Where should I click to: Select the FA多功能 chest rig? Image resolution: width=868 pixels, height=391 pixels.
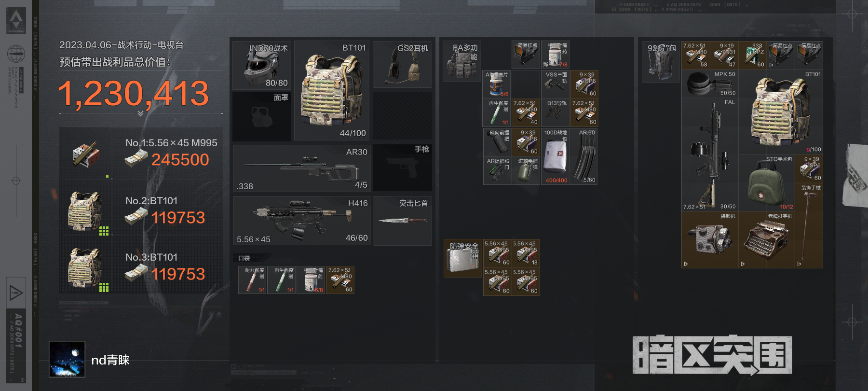coord(461,61)
